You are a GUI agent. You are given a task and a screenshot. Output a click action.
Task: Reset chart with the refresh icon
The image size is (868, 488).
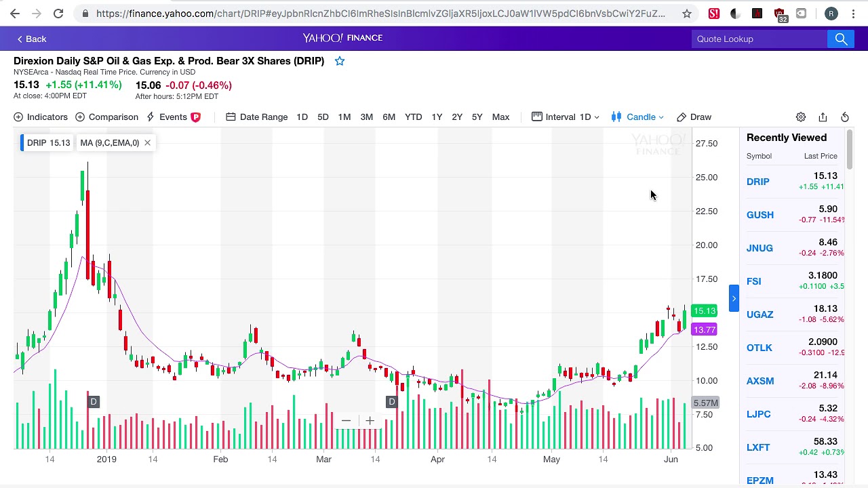coord(845,117)
